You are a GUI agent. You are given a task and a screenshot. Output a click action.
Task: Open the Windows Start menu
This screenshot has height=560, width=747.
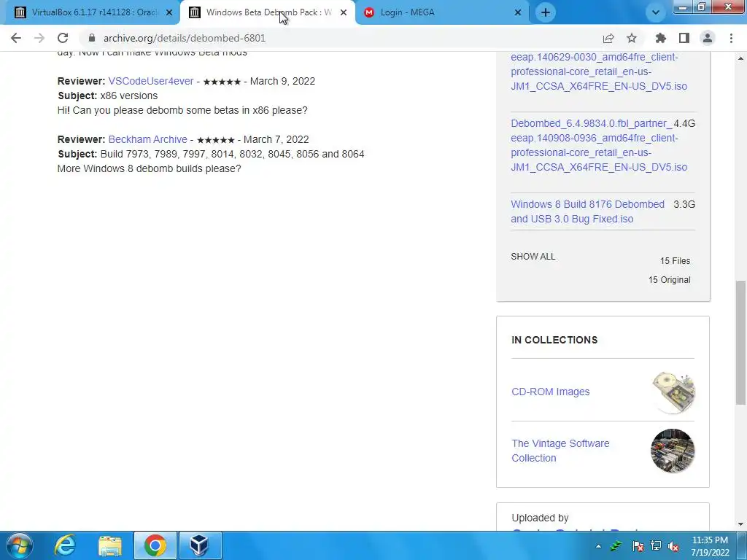click(x=19, y=545)
